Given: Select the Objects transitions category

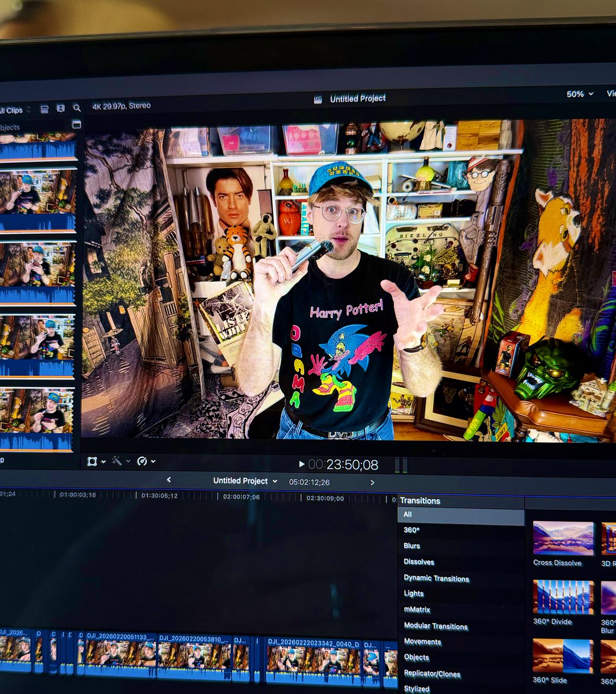Looking at the screenshot, I should tap(460, 657).
